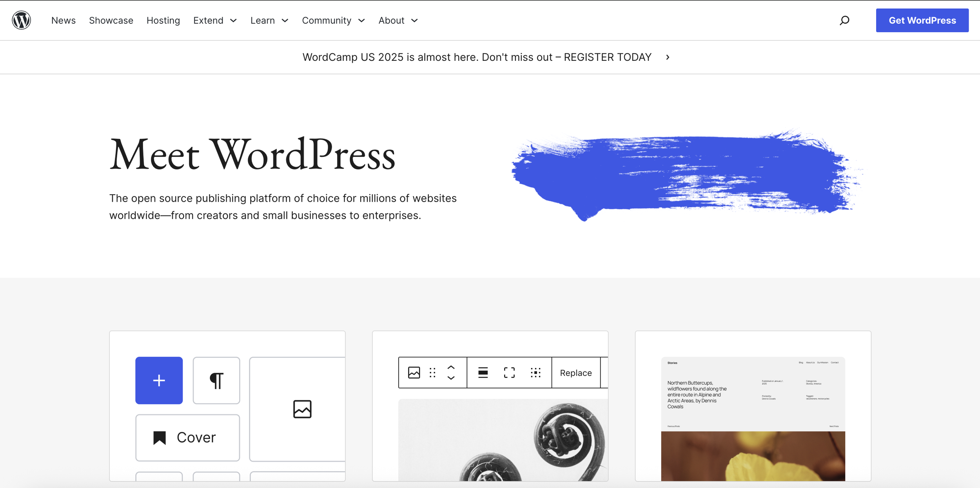Click the drag handle dots icon
This screenshot has width=980, height=488.
[x=432, y=373]
